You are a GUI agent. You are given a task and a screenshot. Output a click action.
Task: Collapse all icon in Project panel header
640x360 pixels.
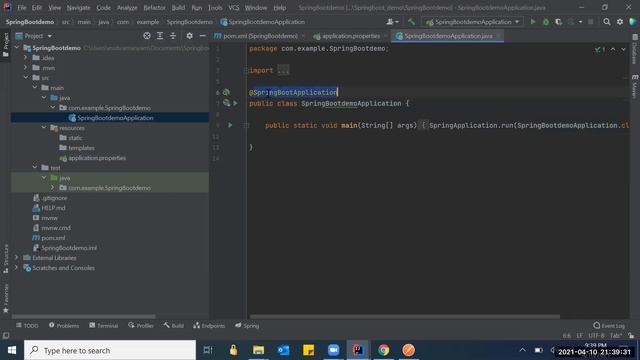[x=173, y=36]
